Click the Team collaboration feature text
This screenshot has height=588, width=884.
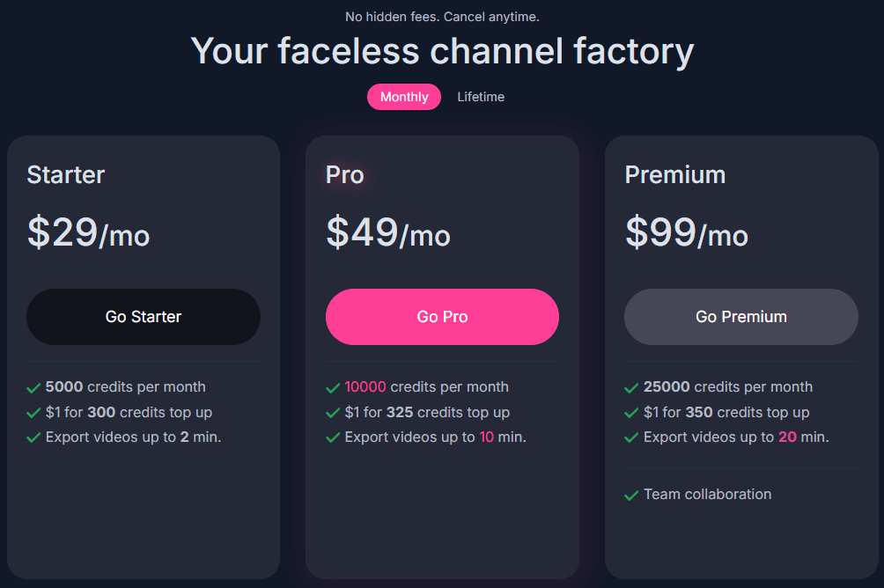click(x=707, y=495)
